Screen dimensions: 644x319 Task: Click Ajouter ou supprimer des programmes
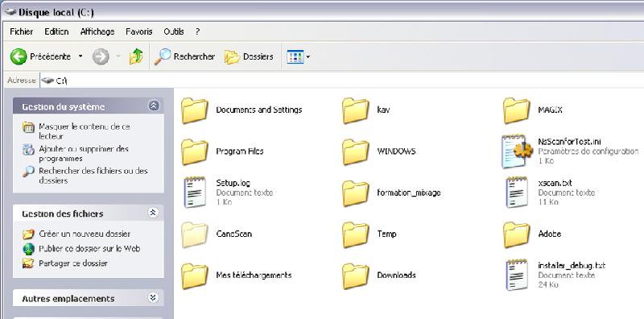point(84,153)
